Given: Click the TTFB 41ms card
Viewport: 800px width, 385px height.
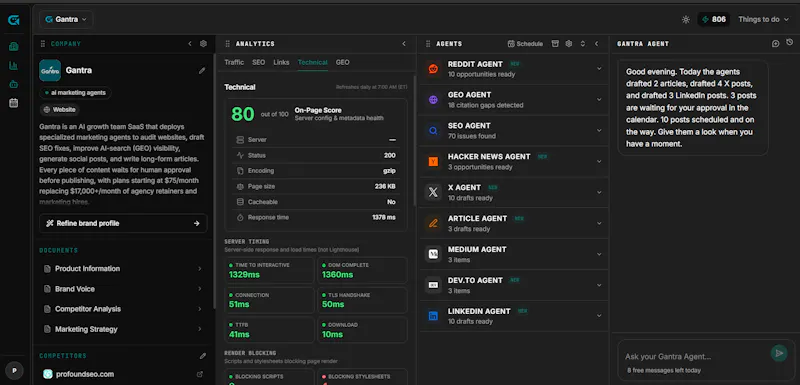Looking at the screenshot, I should point(269,330).
